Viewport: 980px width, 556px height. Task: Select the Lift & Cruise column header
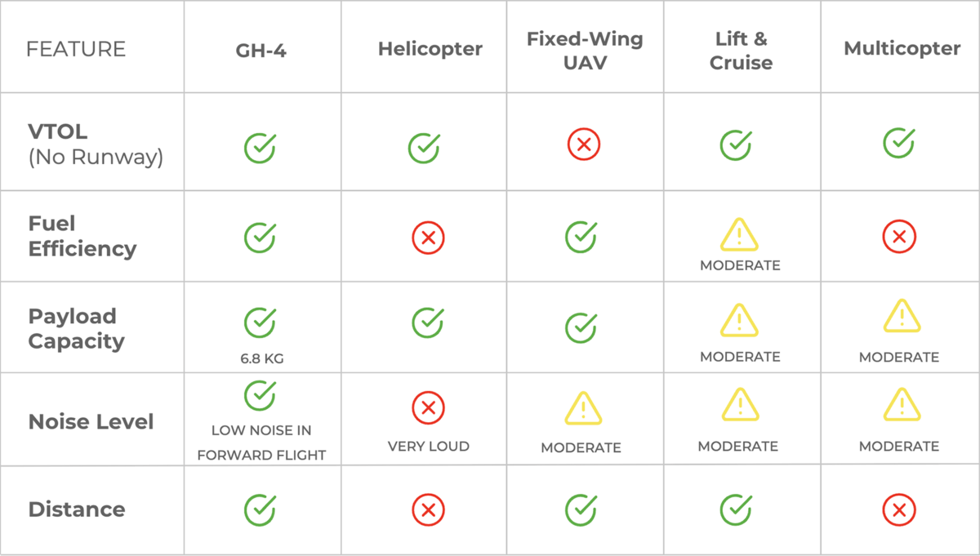tap(741, 50)
